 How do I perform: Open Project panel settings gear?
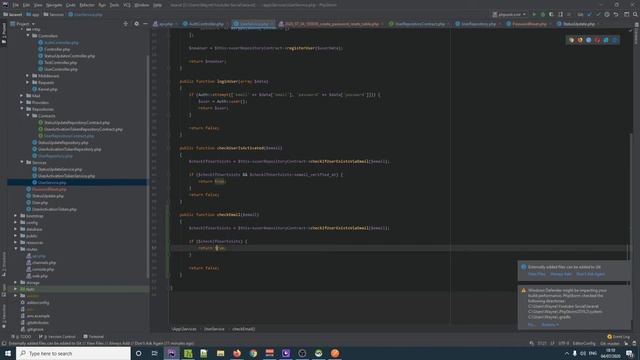click(x=136, y=24)
